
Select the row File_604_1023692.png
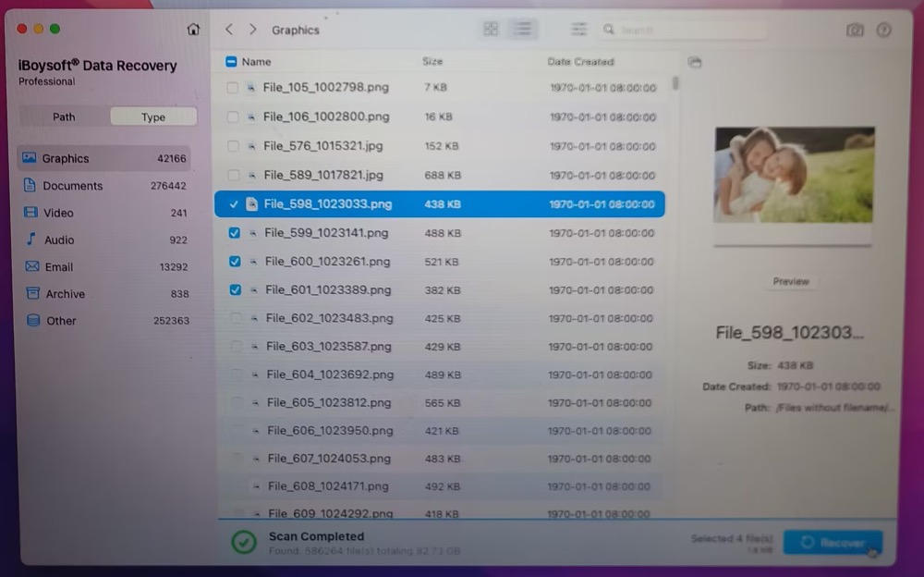click(x=440, y=374)
